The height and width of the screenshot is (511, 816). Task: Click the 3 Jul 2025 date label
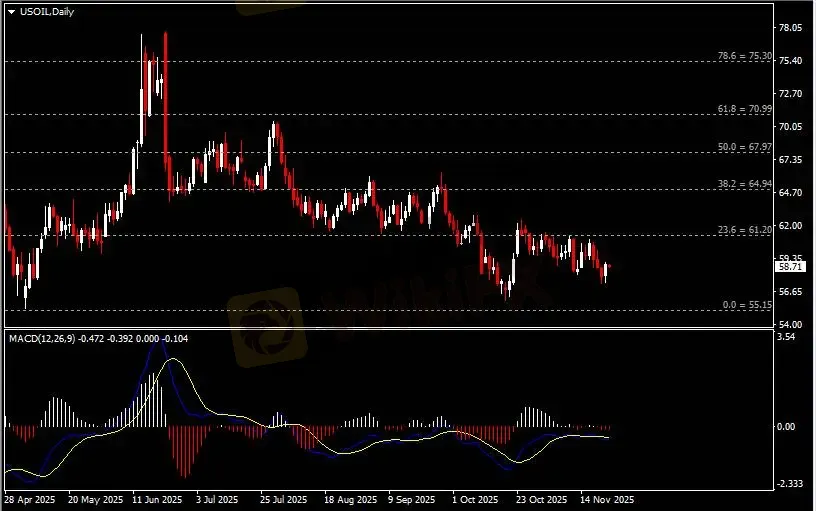217,500
